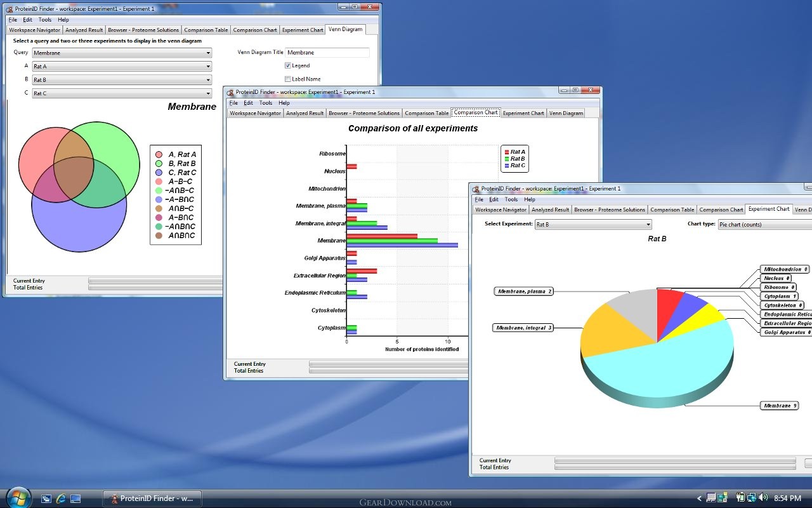The height and width of the screenshot is (508, 812).
Task: Click blue C, Rat C legend circle
Action: pyautogui.click(x=159, y=172)
